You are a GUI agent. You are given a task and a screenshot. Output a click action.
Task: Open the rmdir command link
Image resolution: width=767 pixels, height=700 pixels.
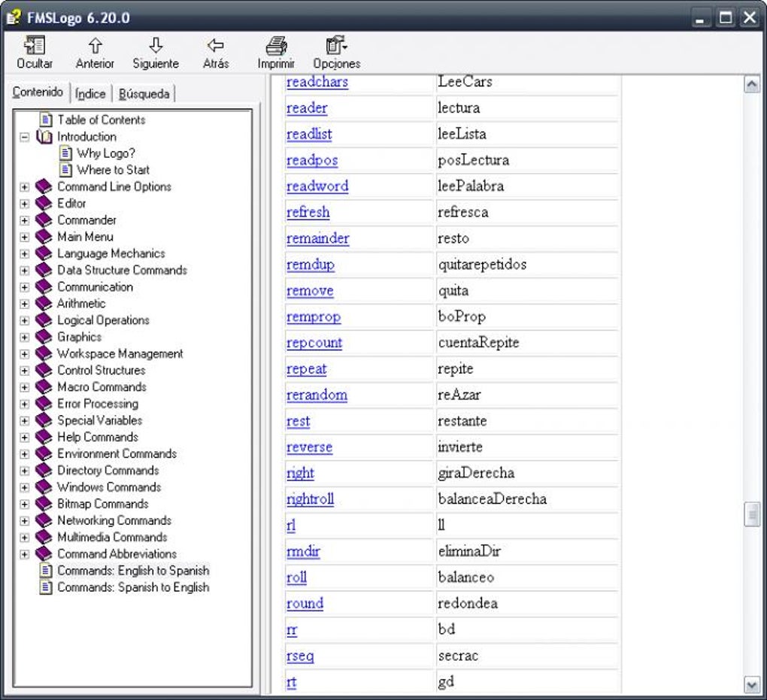[303, 551]
